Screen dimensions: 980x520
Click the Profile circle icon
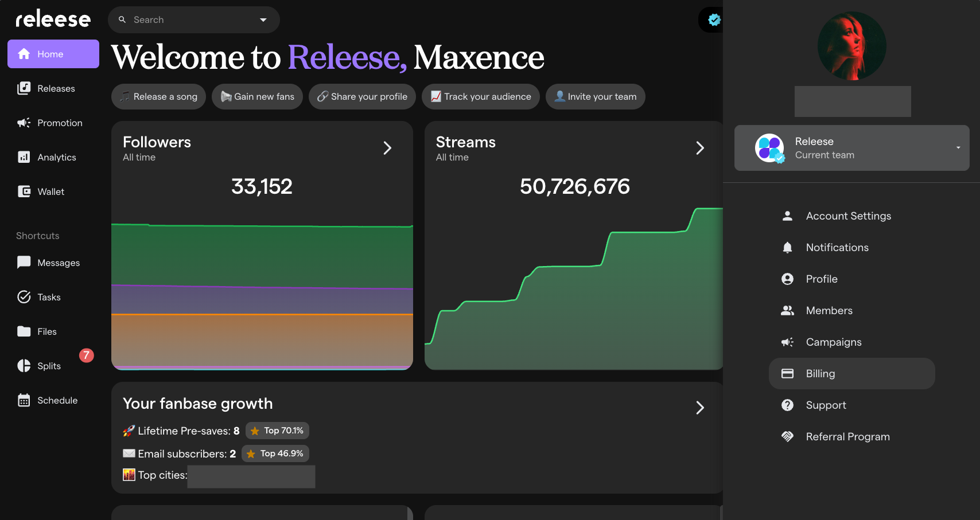(x=787, y=279)
